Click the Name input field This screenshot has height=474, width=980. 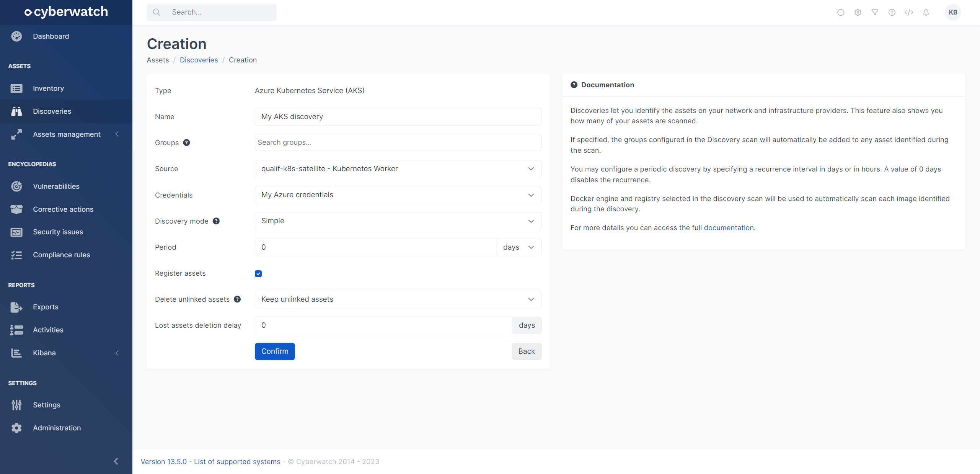(x=398, y=117)
